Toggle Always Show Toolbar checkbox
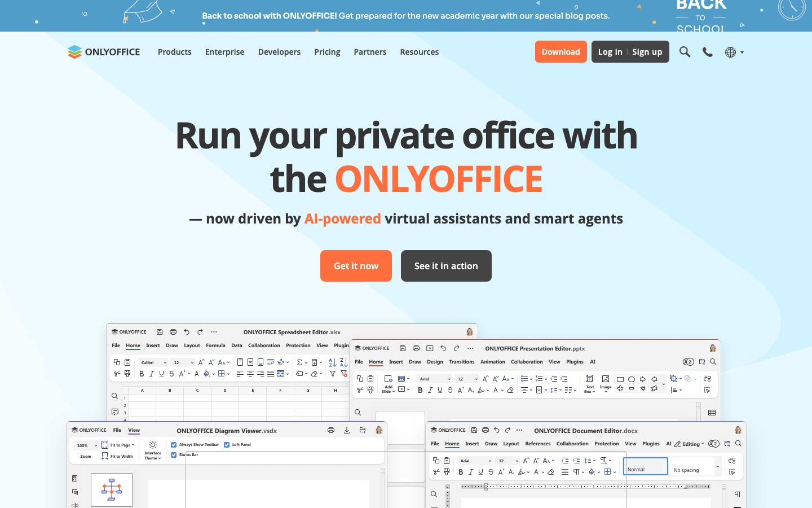This screenshot has width=812, height=508. pos(174,445)
